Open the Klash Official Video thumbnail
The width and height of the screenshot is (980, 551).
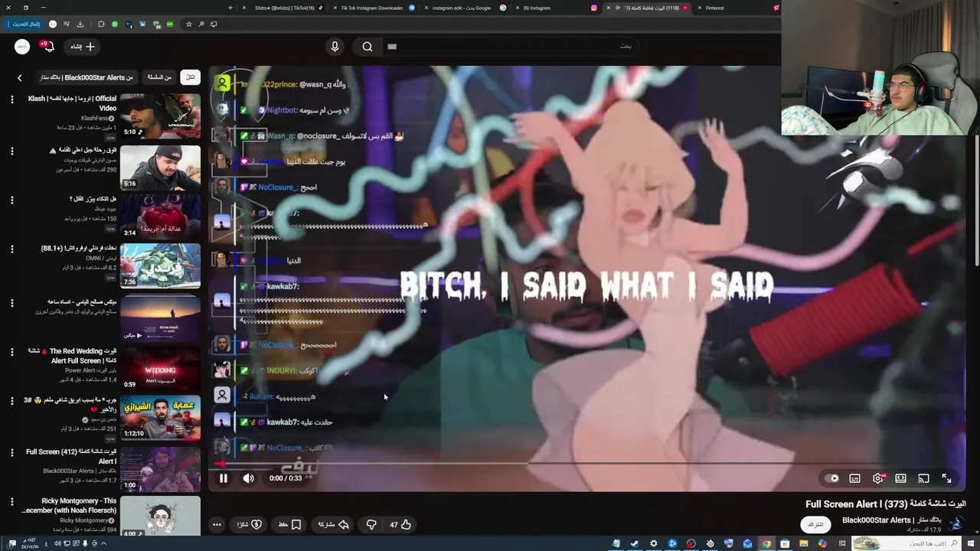[160, 116]
